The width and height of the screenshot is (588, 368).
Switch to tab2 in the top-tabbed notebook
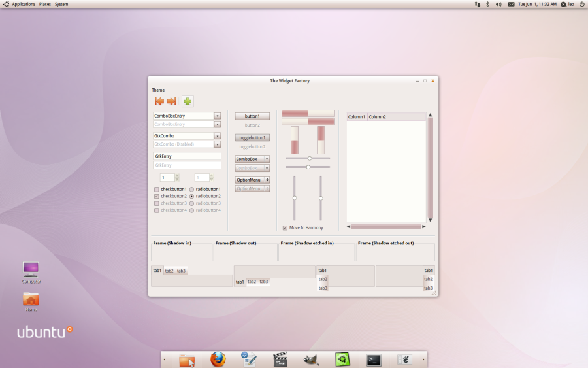(x=169, y=271)
